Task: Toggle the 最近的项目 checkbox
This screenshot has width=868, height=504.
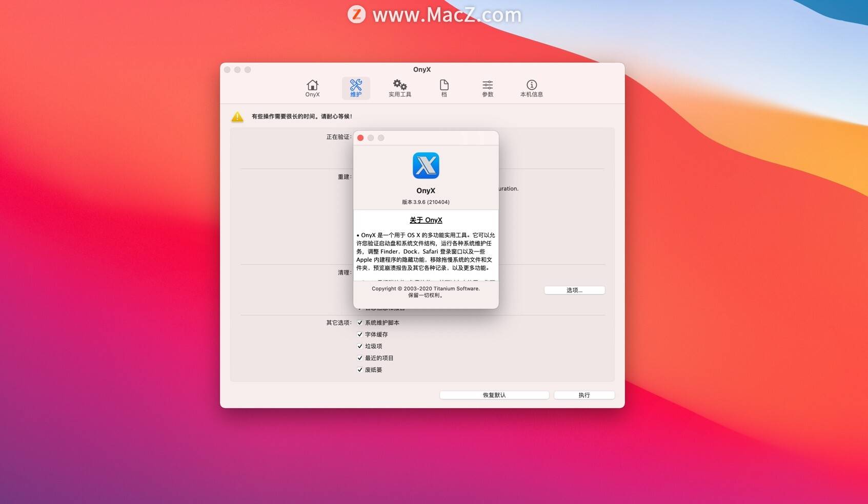Action: point(360,358)
